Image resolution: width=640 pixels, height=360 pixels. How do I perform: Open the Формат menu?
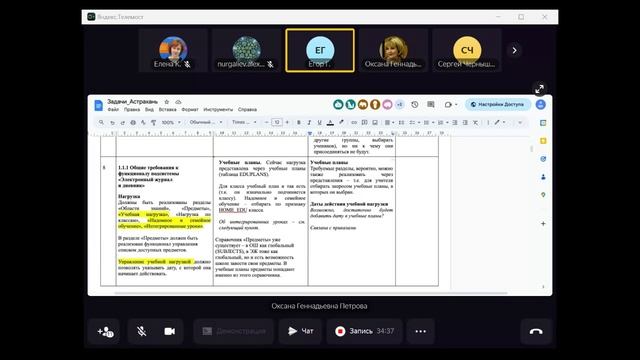[x=190, y=109]
